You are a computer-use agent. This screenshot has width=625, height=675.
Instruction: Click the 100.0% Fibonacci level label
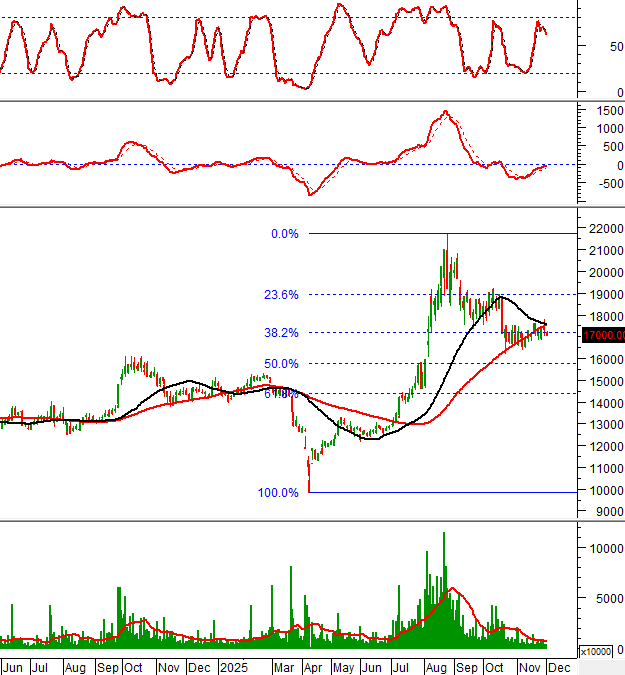(x=278, y=493)
